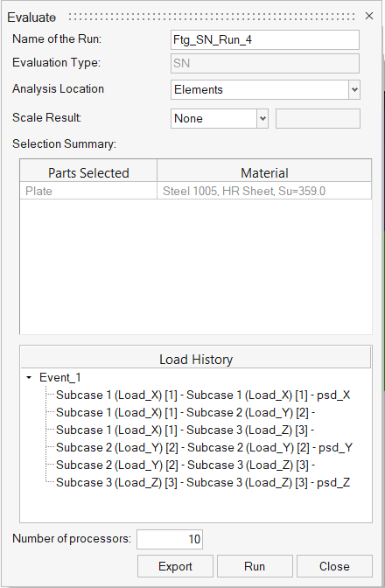385x588 pixels.
Task: Select Subcase 1 Load_X to Subcase 2 Load_Y entry
Action: click(x=185, y=412)
